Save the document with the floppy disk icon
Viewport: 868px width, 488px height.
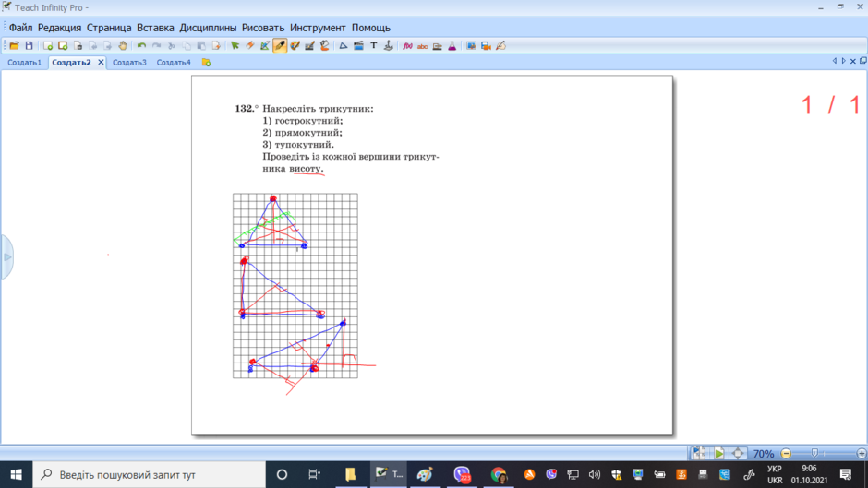[29, 46]
